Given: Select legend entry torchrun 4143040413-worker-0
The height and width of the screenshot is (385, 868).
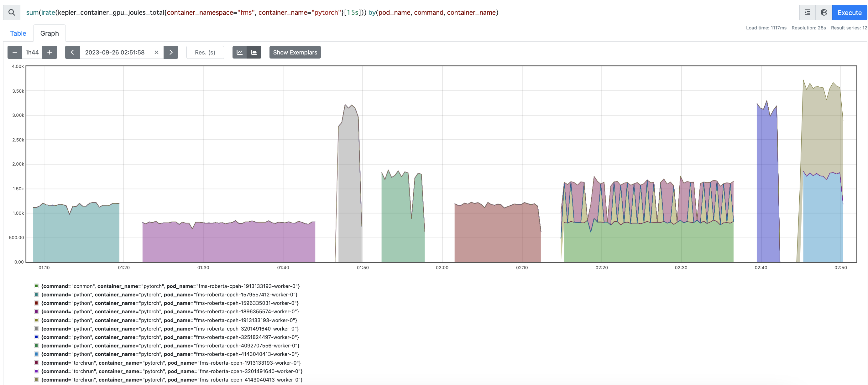Looking at the screenshot, I should (x=172, y=380).
